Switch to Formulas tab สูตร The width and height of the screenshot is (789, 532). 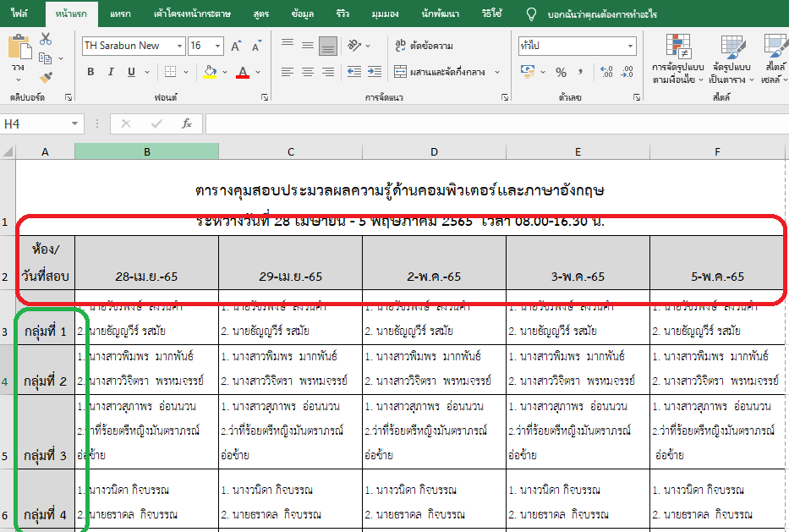pos(261,14)
